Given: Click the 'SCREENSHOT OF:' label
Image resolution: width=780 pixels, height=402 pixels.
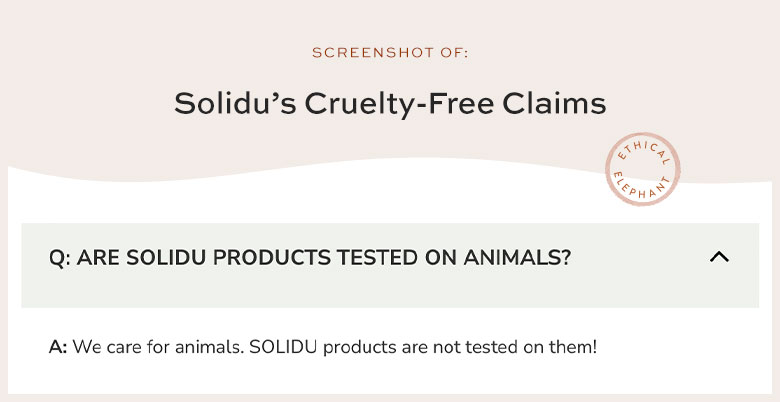Looking at the screenshot, I should (390, 53).
